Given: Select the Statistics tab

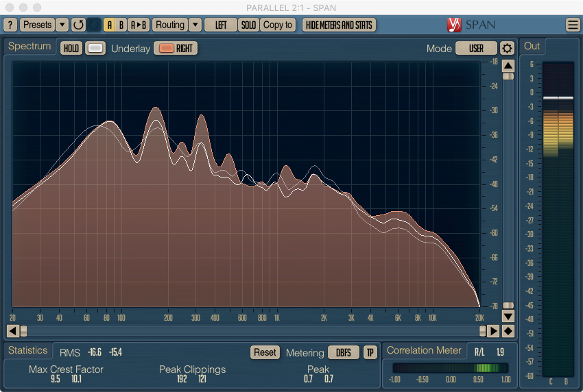Looking at the screenshot, I should tap(28, 350).
